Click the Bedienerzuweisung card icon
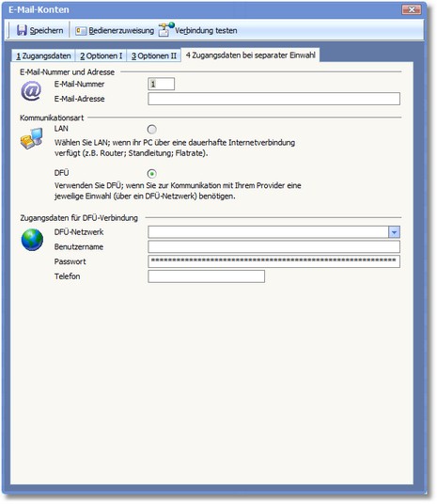Screen dimensions: 437x504 tap(81, 31)
